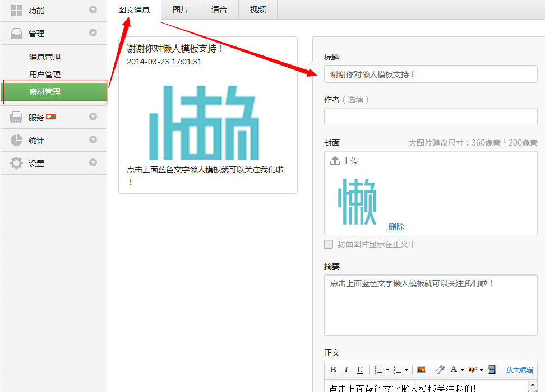Open highlight color dropdown arrow
Image resolution: width=545 pixels, height=392 pixels.
click(482, 370)
